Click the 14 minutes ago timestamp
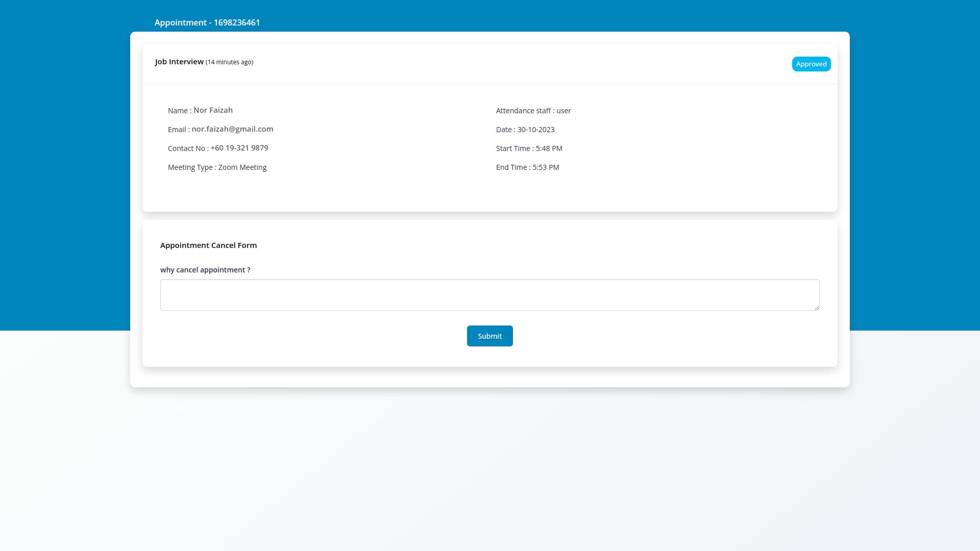 point(229,62)
